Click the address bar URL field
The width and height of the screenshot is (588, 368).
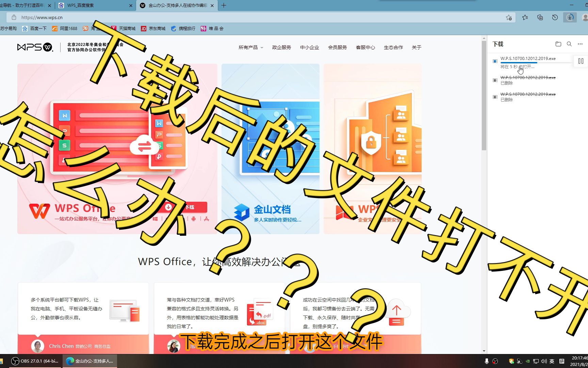260,17
